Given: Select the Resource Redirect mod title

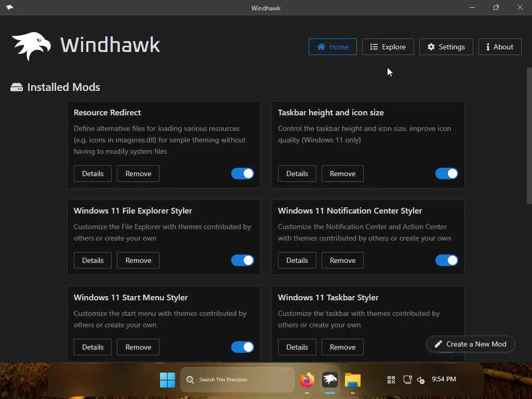Looking at the screenshot, I should pyautogui.click(x=107, y=112).
